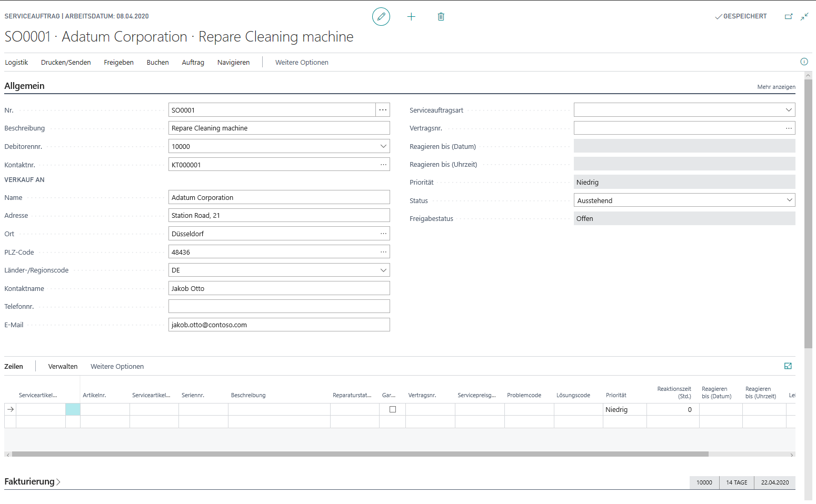Click the Zeilen section label
The height and width of the screenshot is (504, 816).
14,366
